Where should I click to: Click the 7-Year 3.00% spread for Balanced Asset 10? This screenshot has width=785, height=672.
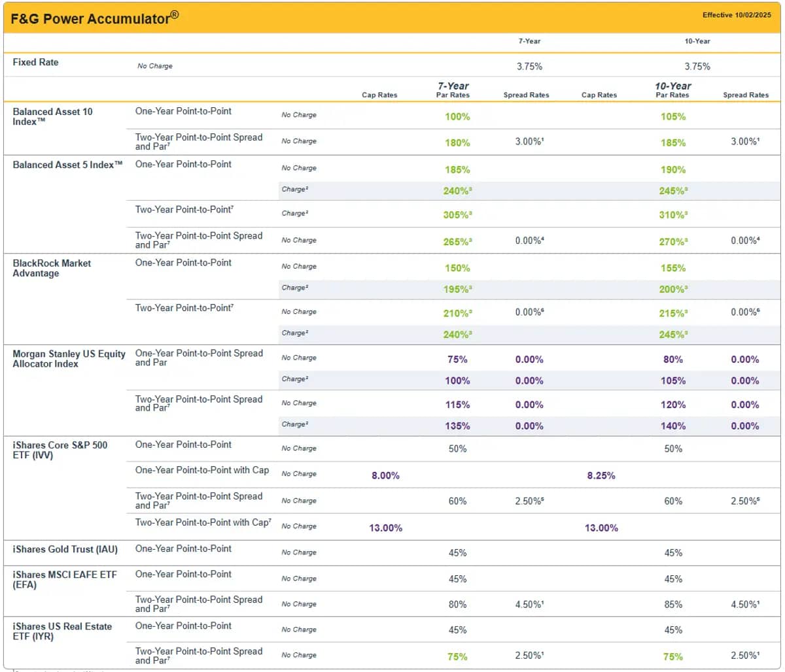(x=529, y=141)
